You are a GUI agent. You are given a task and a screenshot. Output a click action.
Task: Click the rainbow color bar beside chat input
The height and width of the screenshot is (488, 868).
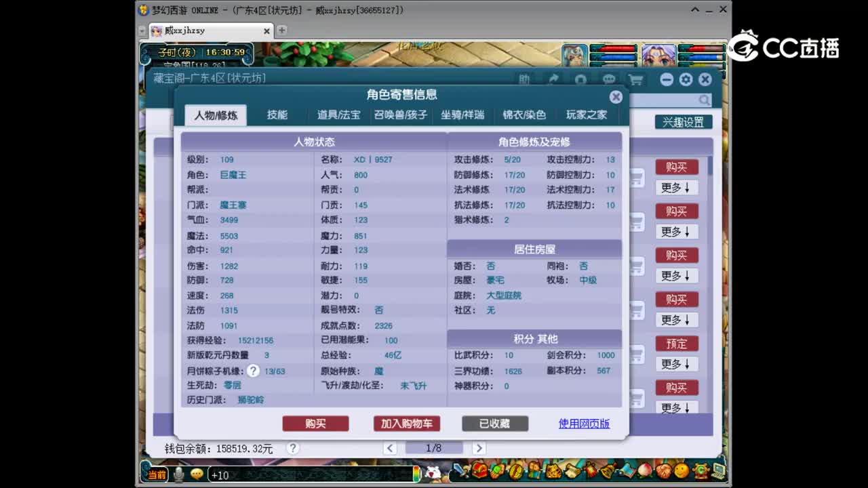(x=416, y=474)
